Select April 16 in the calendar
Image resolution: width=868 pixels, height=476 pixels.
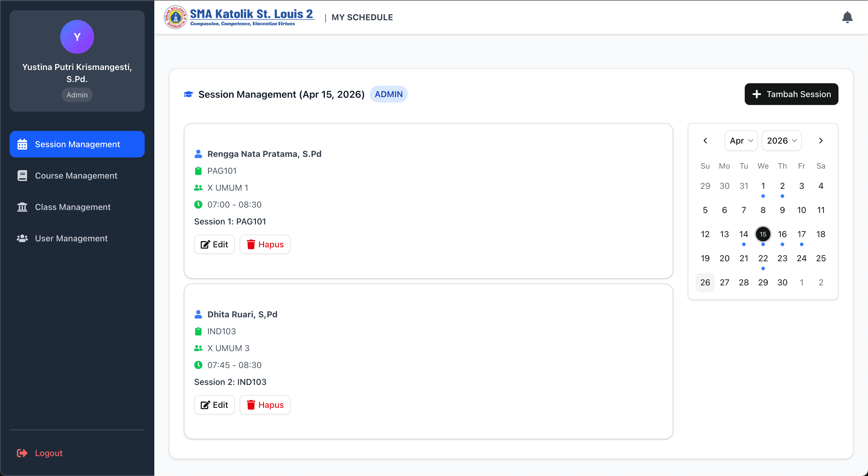tap(782, 234)
